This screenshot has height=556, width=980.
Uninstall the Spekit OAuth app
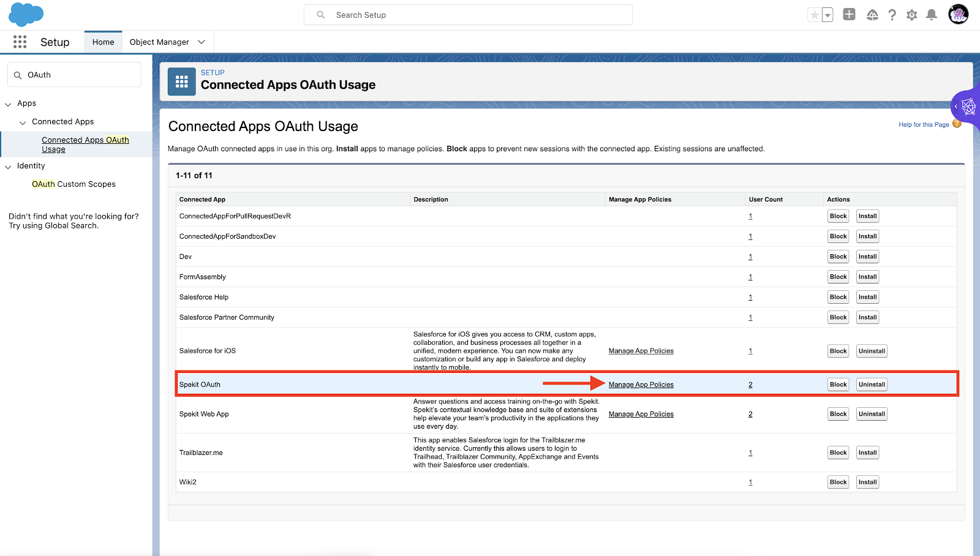point(872,385)
